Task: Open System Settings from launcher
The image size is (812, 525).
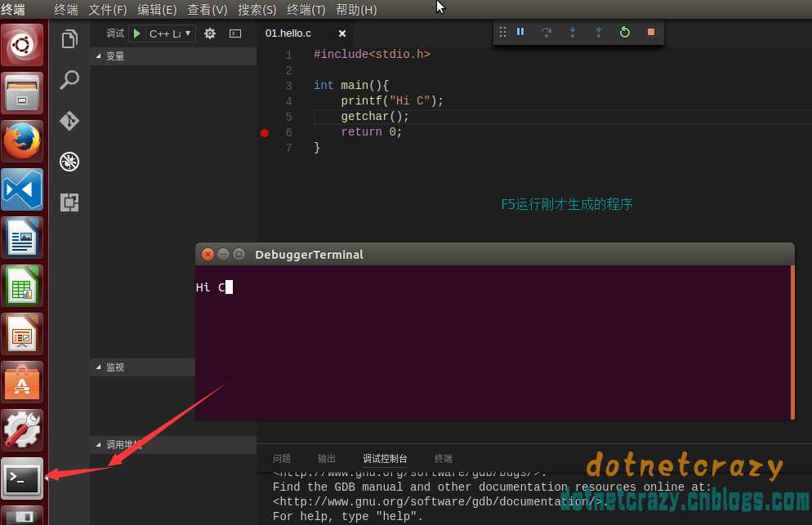Action: pos(22,430)
